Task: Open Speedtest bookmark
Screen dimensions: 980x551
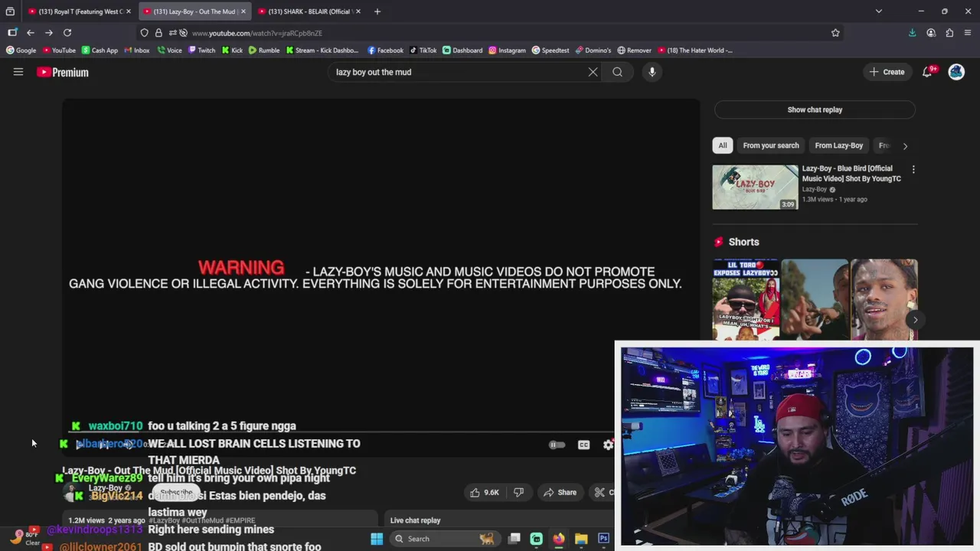Action: coord(550,51)
